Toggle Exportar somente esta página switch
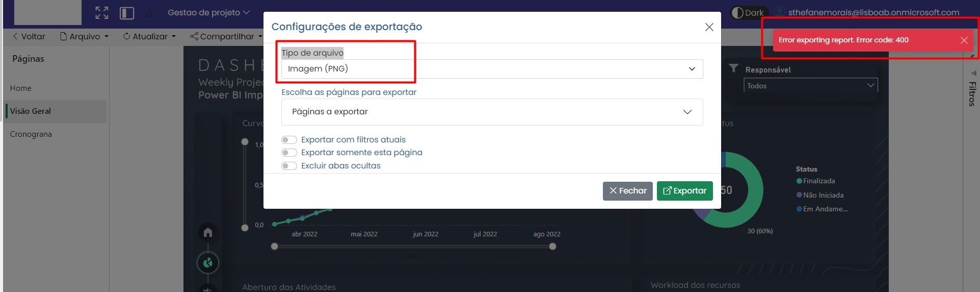This screenshot has height=292, width=980. pyautogui.click(x=289, y=153)
